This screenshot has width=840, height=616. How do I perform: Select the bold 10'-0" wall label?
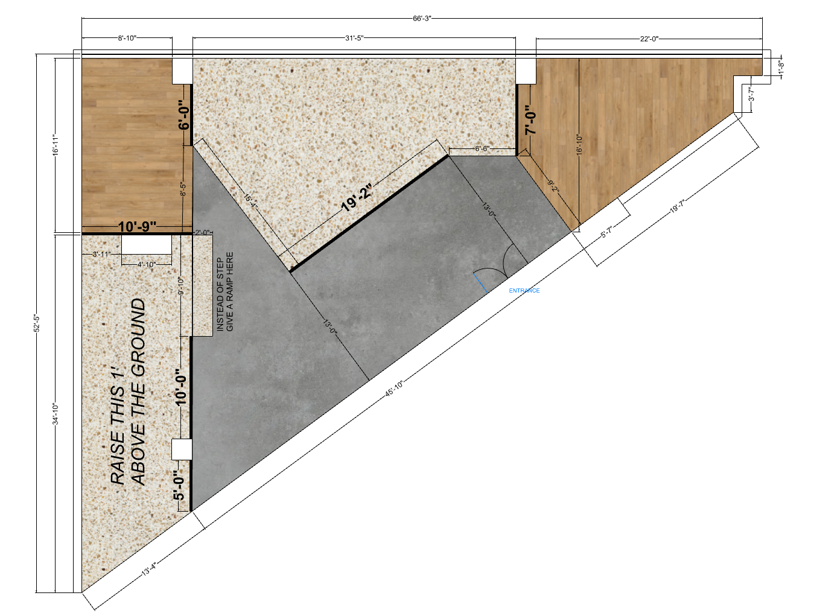coord(180,387)
